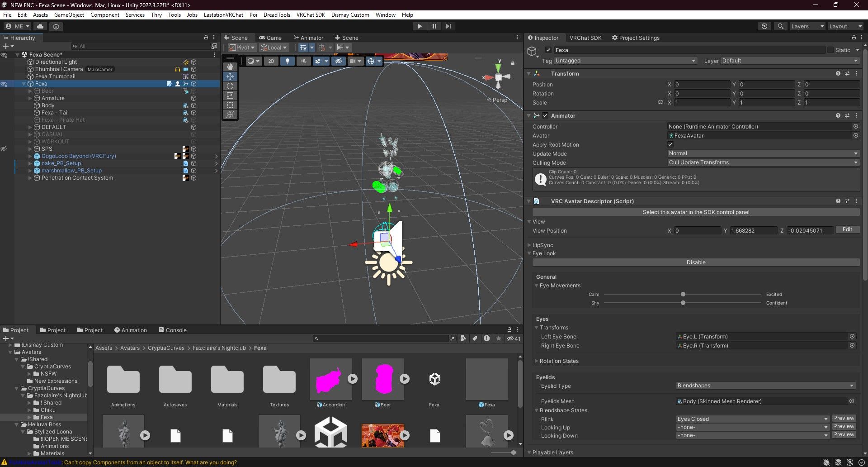Uncheck Apply Root Motion

[x=670, y=144]
